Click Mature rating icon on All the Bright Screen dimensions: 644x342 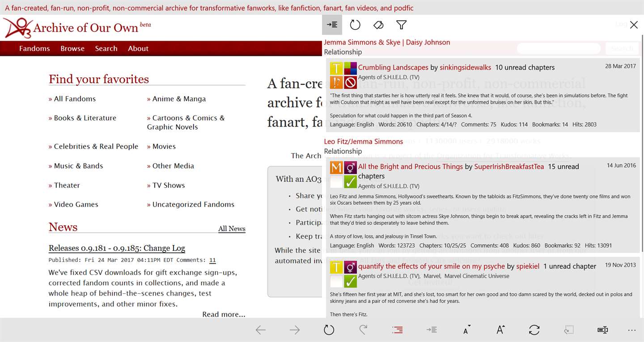(x=336, y=168)
